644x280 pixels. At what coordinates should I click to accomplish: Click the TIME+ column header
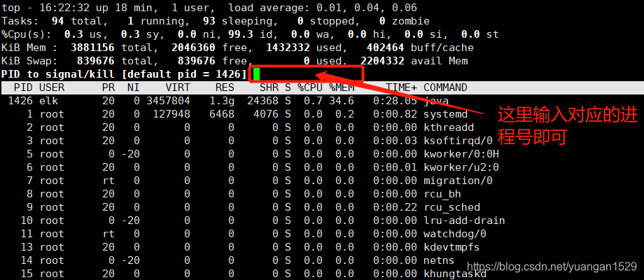401,87
